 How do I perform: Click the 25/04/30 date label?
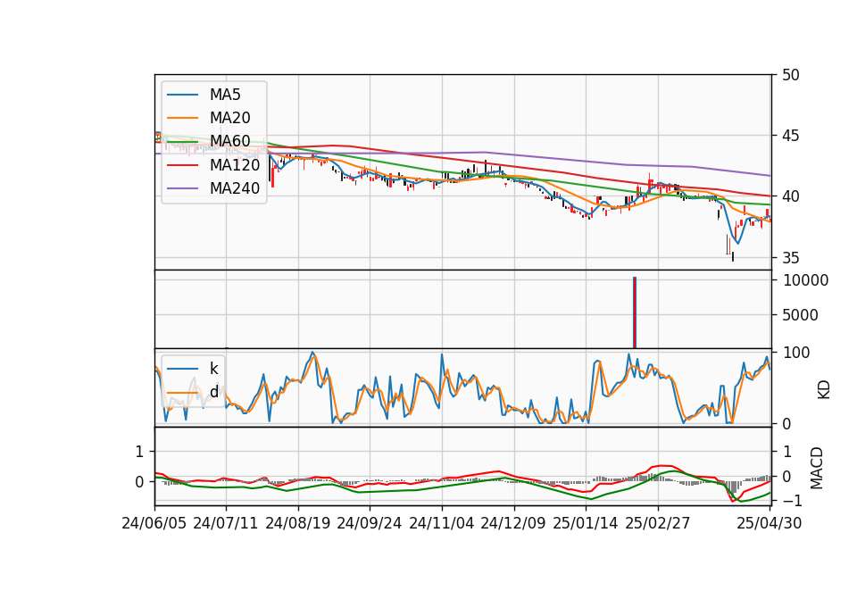pyautogui.click(x=769, y=524)
